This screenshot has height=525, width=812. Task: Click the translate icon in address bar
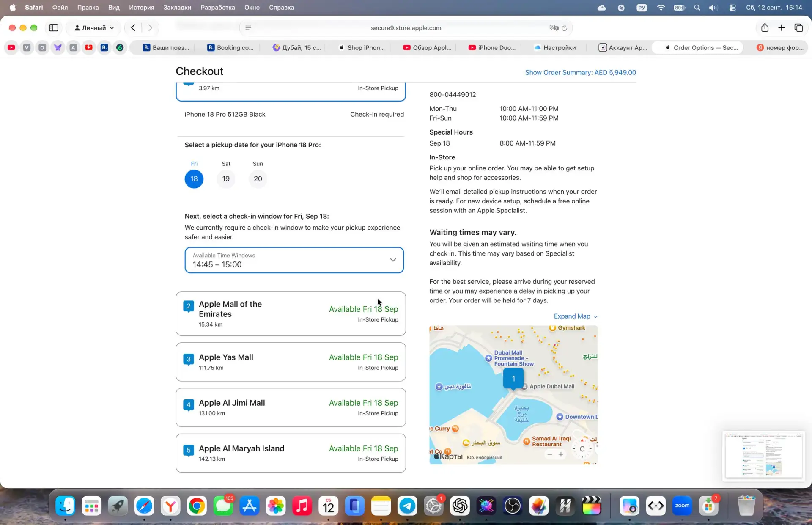[x=554, y=28]
